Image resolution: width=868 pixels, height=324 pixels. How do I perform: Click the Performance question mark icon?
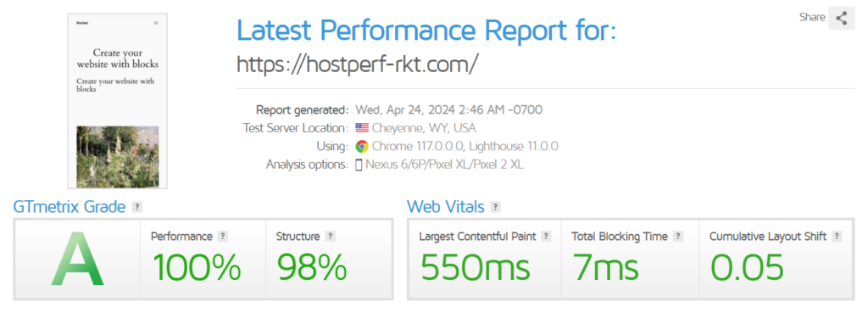pos(223,237)
